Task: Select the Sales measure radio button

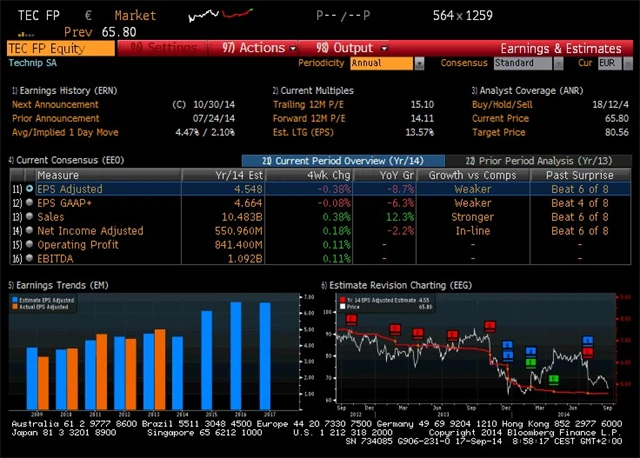Action: 29,216
